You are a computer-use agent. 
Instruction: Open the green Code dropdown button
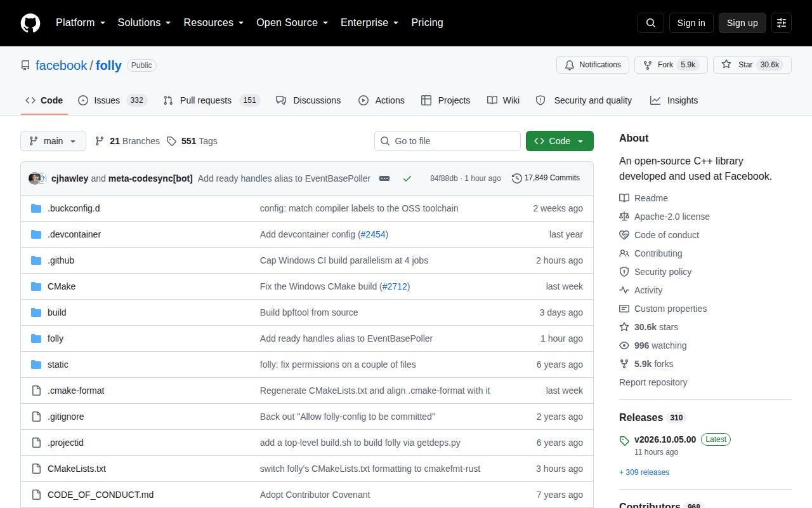[560, 141]
